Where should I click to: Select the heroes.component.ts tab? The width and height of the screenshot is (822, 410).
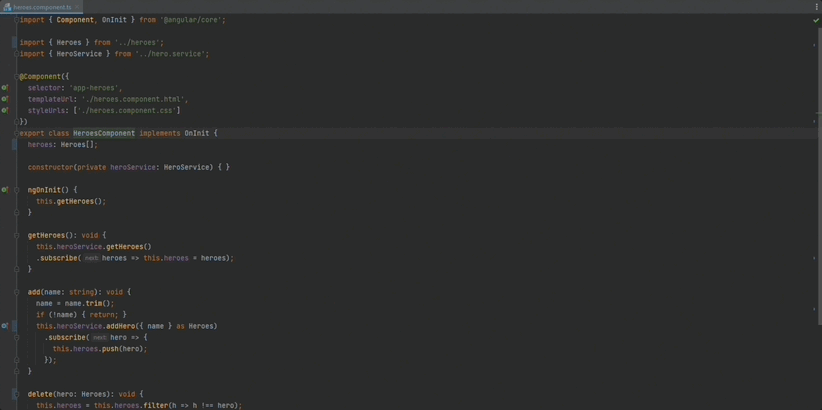coord(41,7)
